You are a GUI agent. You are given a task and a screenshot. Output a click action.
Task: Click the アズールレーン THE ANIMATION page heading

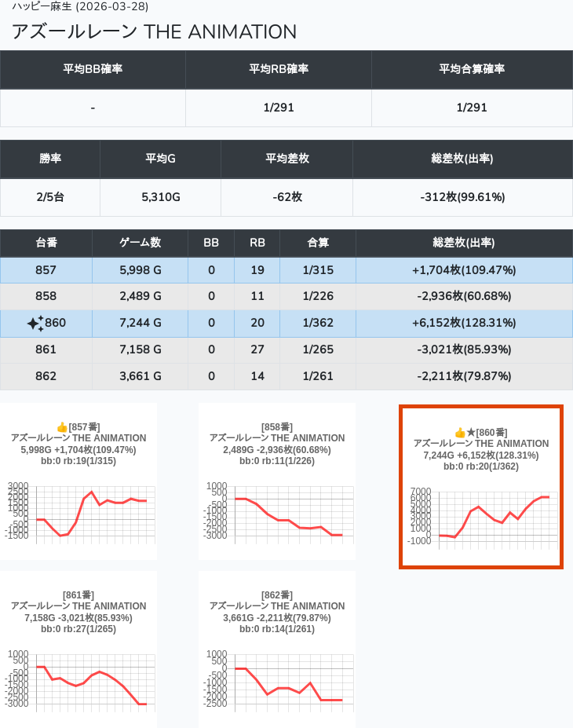(x=154, y=31)
